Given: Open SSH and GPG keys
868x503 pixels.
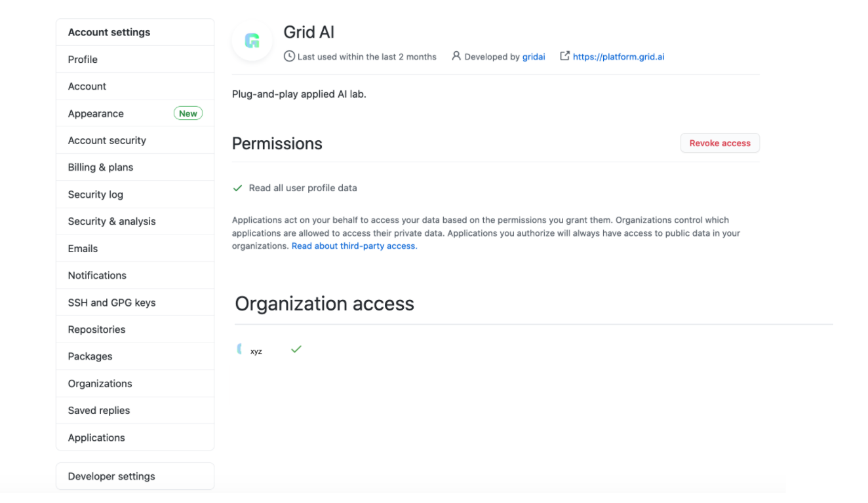Looking at the screenshot, I should coord(135,303).
